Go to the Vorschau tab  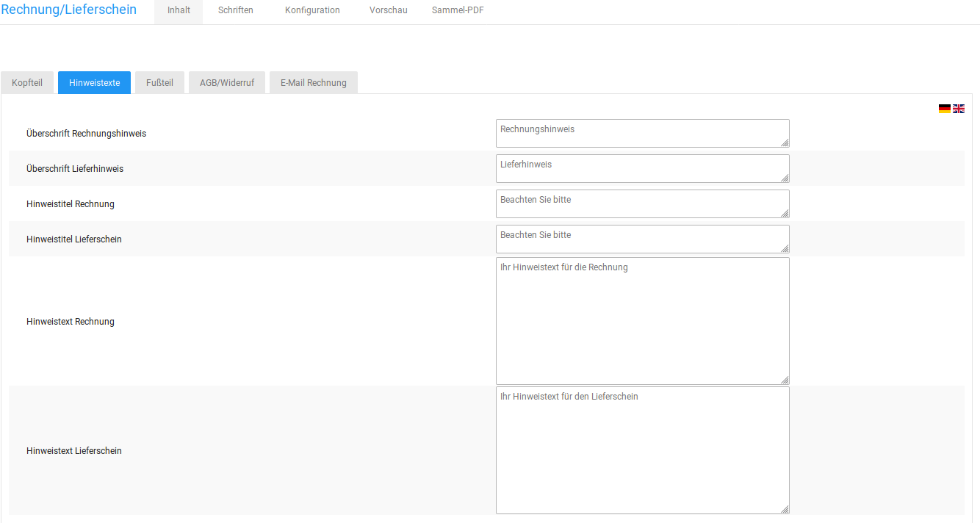pyautogui.click(x=388, y=10)
